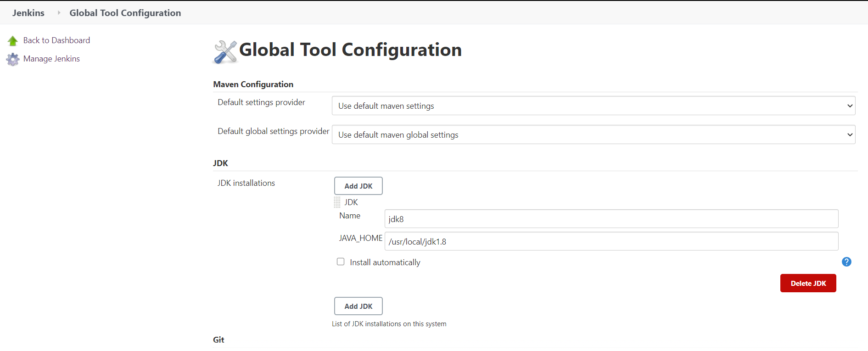This screenshot has width=868, height=351.
Task: Open the Default settings provider dropdown
Action: coord(594,106)
